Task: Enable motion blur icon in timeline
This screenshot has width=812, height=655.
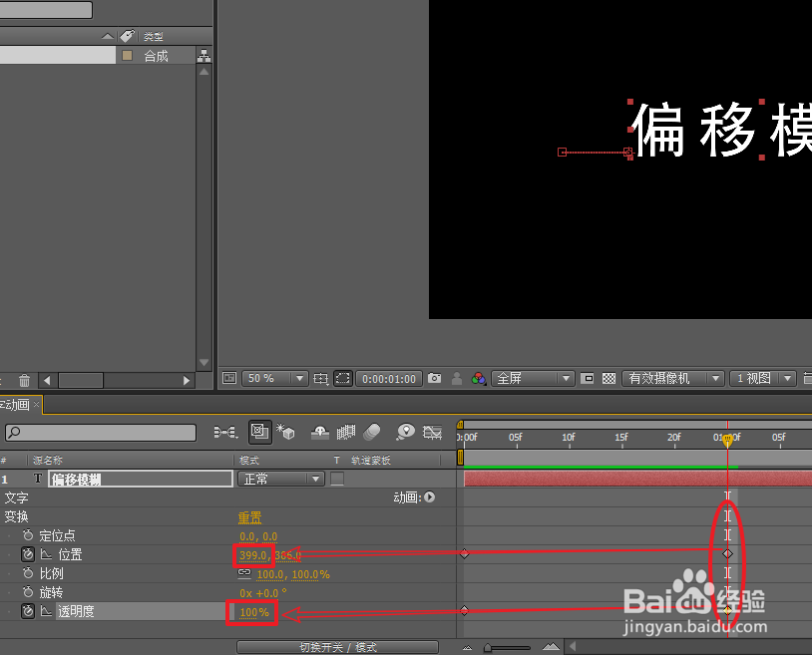Action: click(372, 432)
